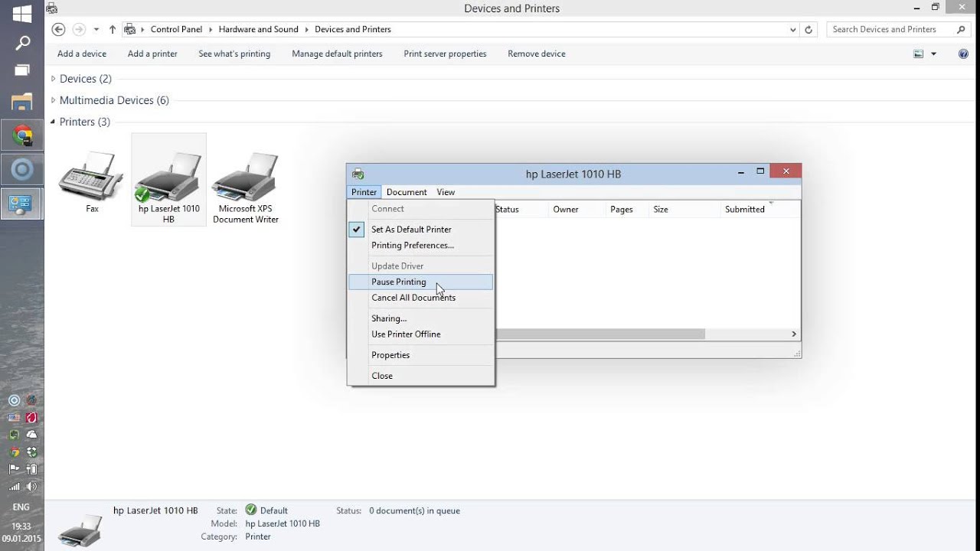The height and width of the screenshot is (551, 980).
Task: Choose Pause Printing from the menu
Action: tap(420, 282)
